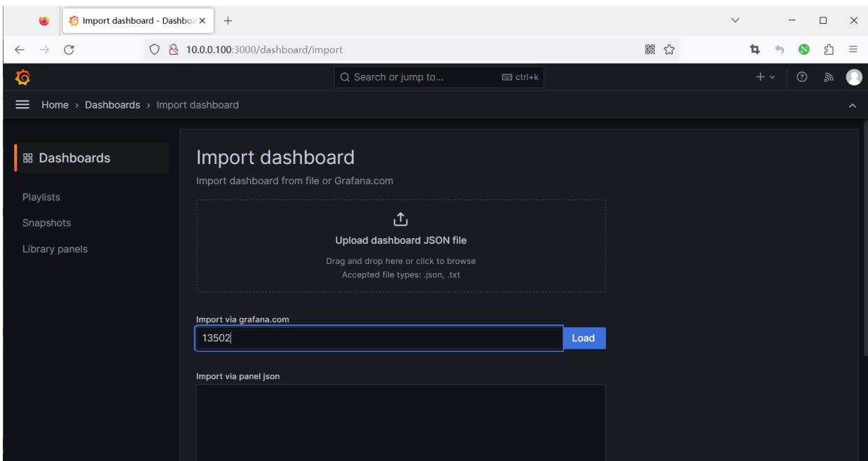Viewport: 868px width, 461px height.
Task: Close the Import dashboard browser tab
Action: tap(202, 21)
